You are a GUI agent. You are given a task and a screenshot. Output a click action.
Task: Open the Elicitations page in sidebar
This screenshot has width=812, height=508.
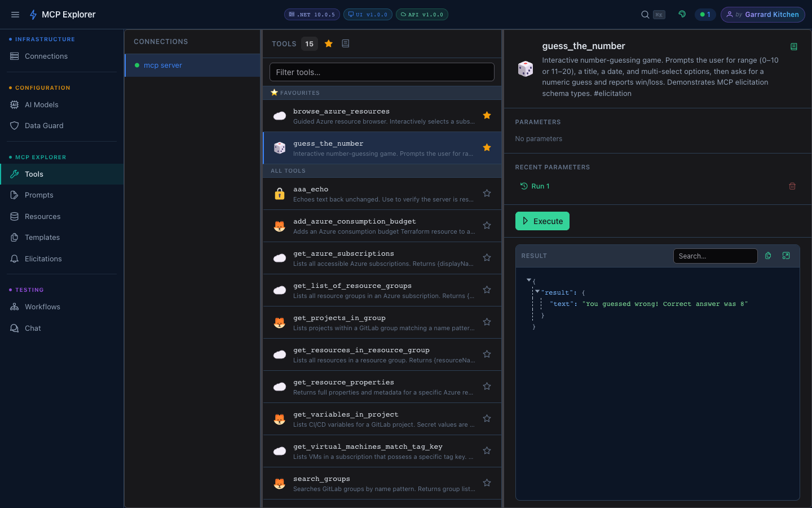(43, 259)
